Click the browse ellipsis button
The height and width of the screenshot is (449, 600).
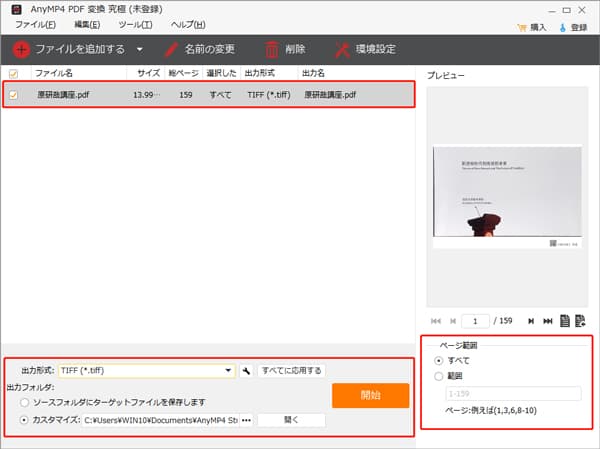pyautogui.click(x=246, y=420)
